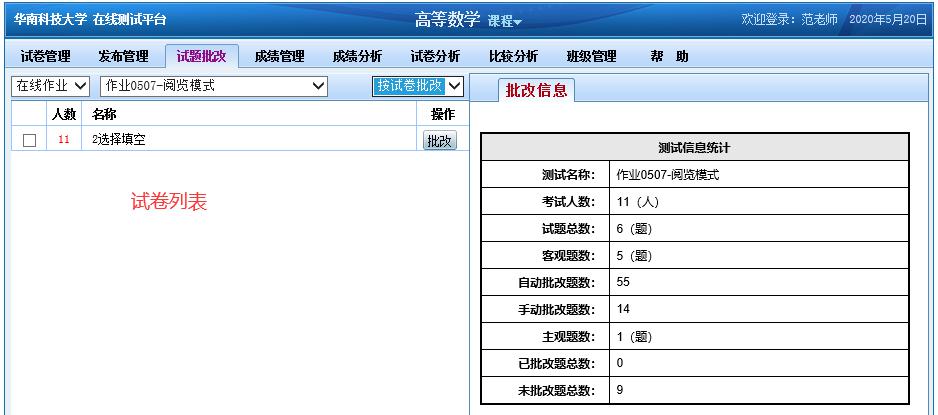The height and width of the screenshot is (415, 938).
Task: Open the 帮助 menu item
Action: [x=669, y=56]
